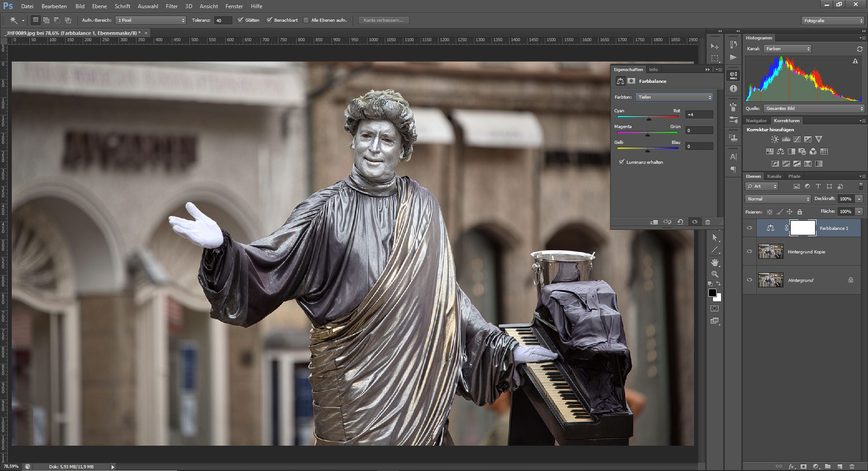Image resolution: width=868 pixels, height=471 pixels.
Task: Add a Curves adjustment from Korrekturen panel
Action: point(797,139)
